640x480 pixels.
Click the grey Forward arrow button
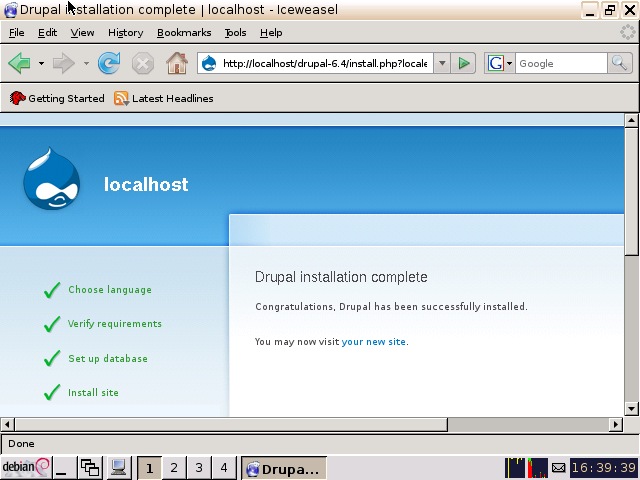point(64,63)
